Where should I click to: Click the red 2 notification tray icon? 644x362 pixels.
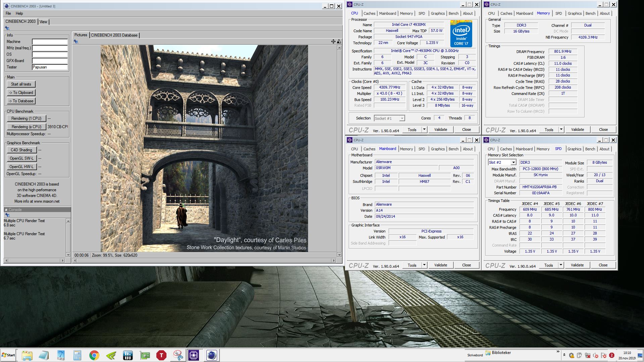point(612,355)
